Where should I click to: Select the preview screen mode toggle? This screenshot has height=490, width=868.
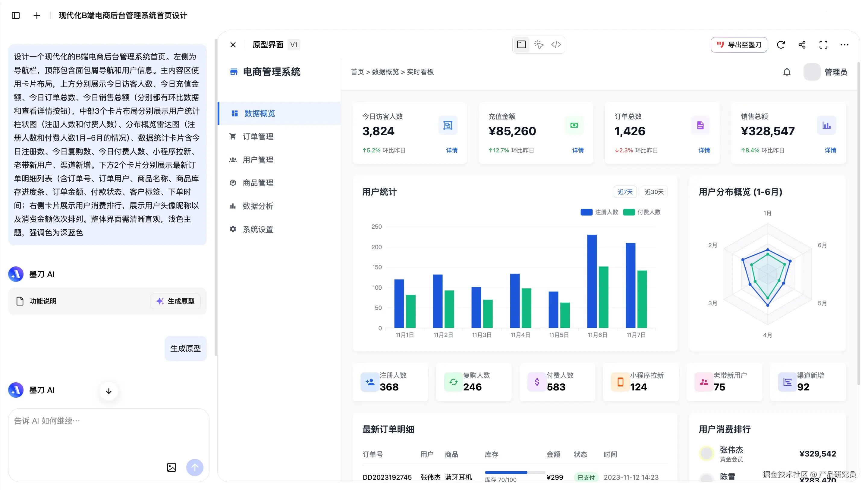click(x=521, y=45)
